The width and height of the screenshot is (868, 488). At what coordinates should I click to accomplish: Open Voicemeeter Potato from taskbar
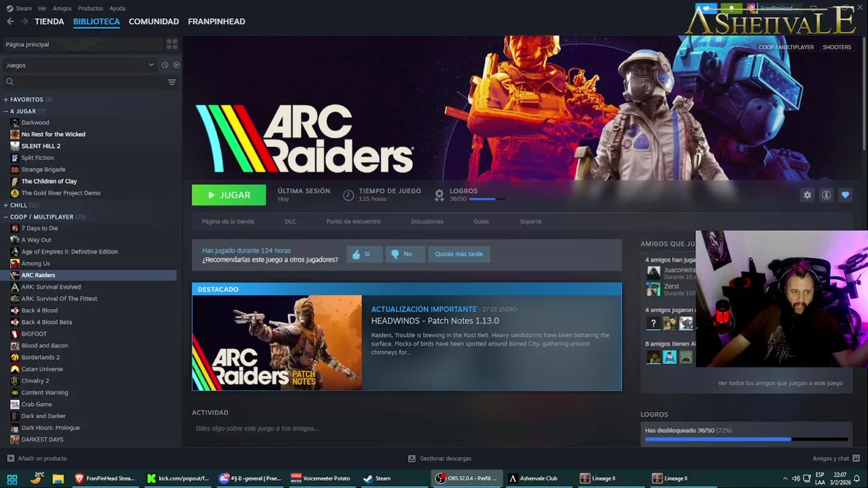321,479
